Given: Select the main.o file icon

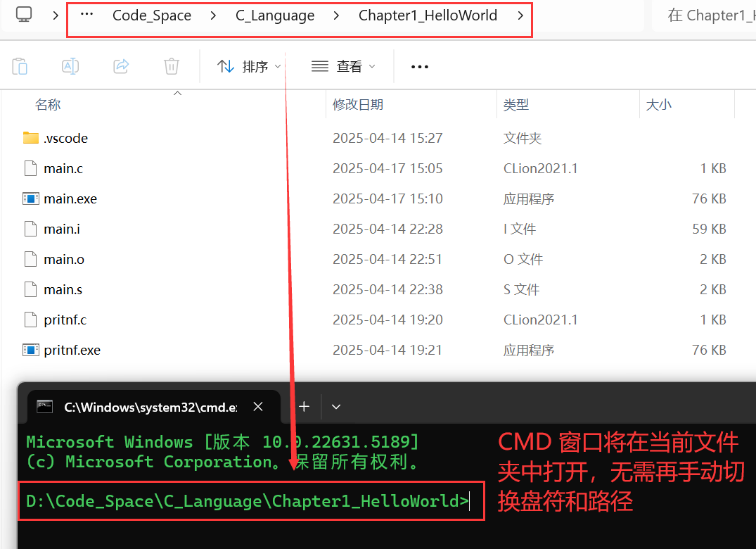Looking at the screenshot, I should tap(30, 259).
